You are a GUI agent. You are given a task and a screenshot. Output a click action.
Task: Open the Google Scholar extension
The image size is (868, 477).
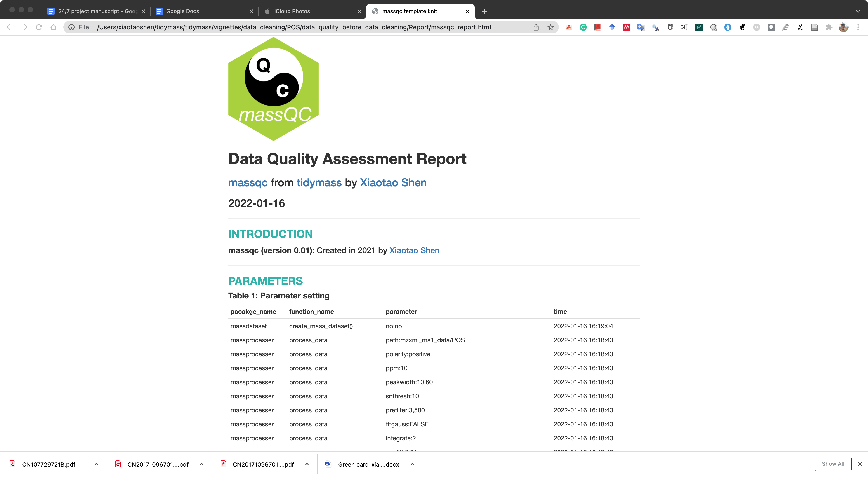[x=612, y=27]
